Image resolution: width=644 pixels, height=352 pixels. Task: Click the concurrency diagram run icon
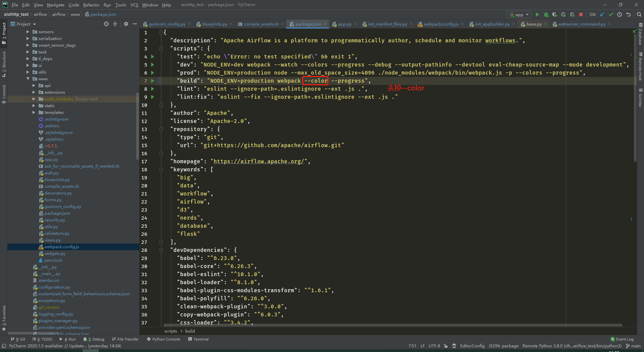572,14
